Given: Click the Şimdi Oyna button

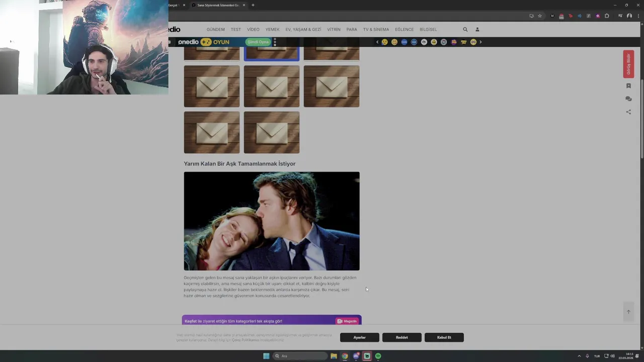Looking at the screenshot, I should coord(258,42).
